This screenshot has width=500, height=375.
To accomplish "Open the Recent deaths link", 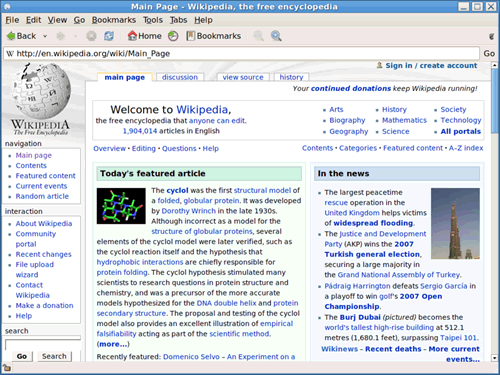I will point(393,349).
